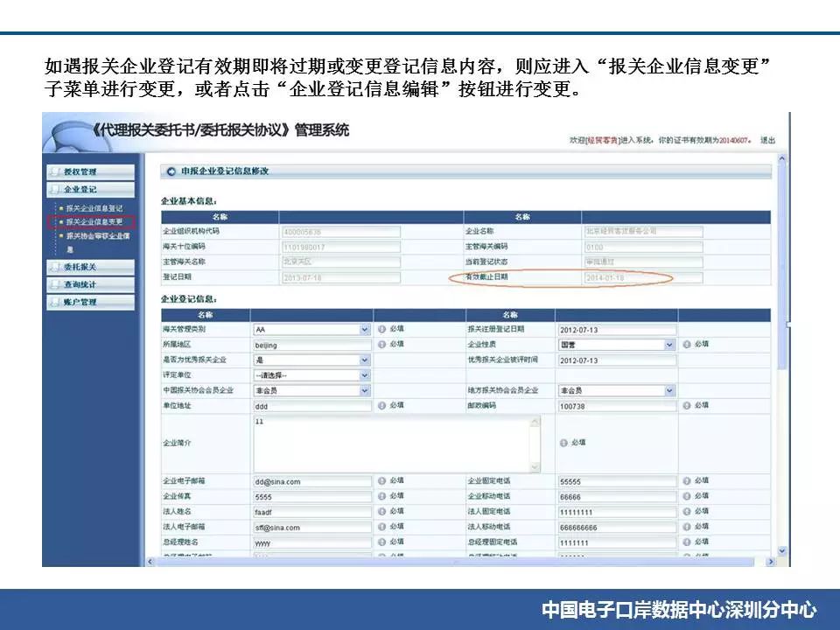Click the 必填 icon beside 企业固定电话

[687, 481]
